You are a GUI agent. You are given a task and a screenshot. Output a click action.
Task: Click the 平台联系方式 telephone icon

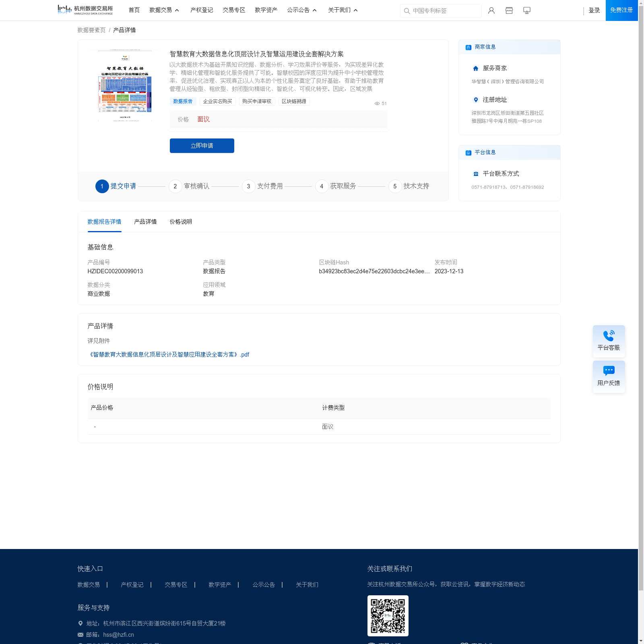point(476,174)
